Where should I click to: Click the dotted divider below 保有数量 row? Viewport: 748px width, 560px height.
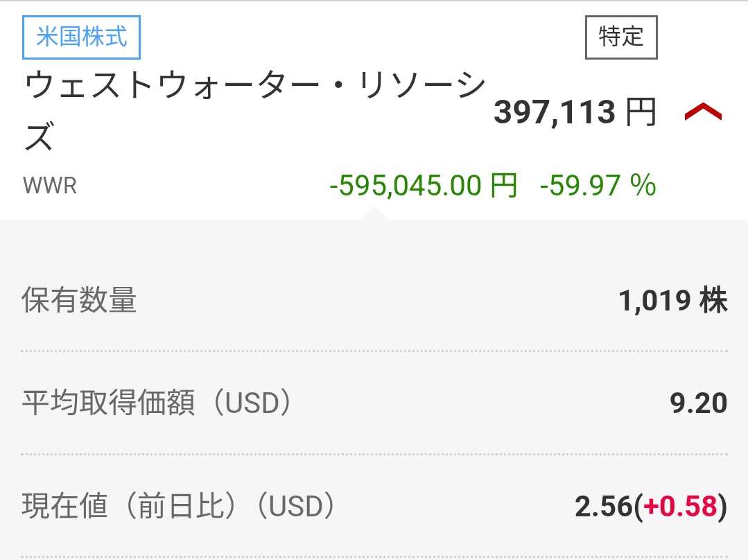click(x=374, y=351)
